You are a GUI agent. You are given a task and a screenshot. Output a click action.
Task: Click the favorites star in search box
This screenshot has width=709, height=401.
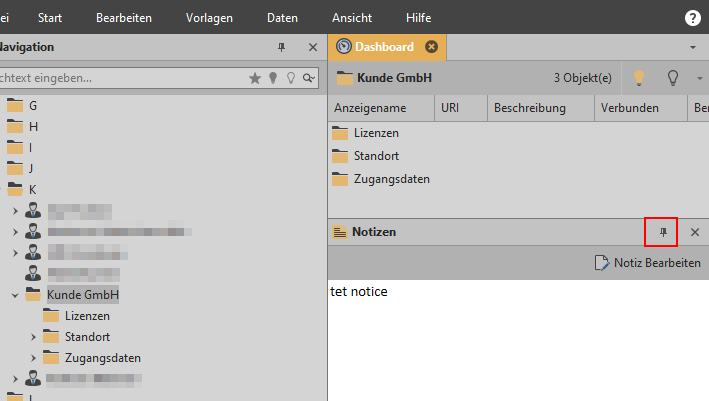pos(255,77)
